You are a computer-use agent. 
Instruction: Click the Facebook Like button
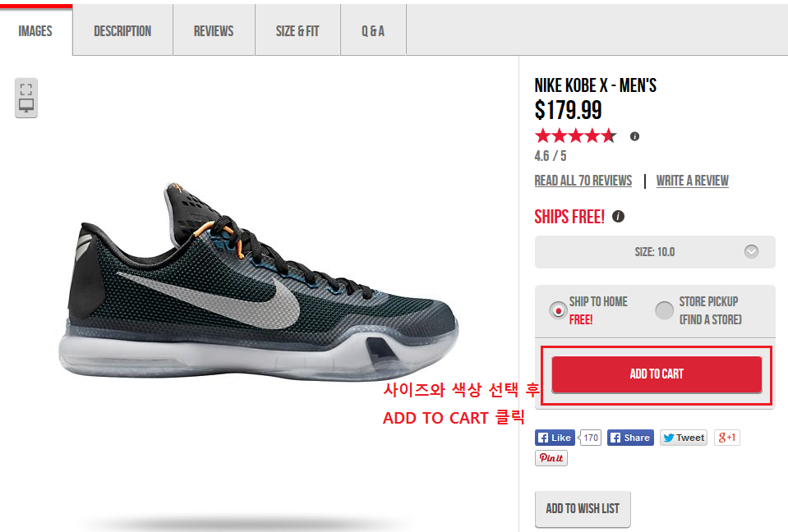(x=555, y=438)
